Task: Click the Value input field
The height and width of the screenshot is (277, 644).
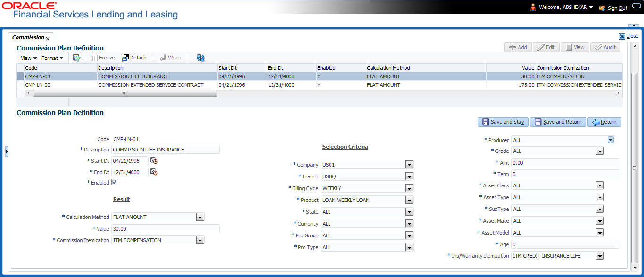Action: (x=165, y=229)
